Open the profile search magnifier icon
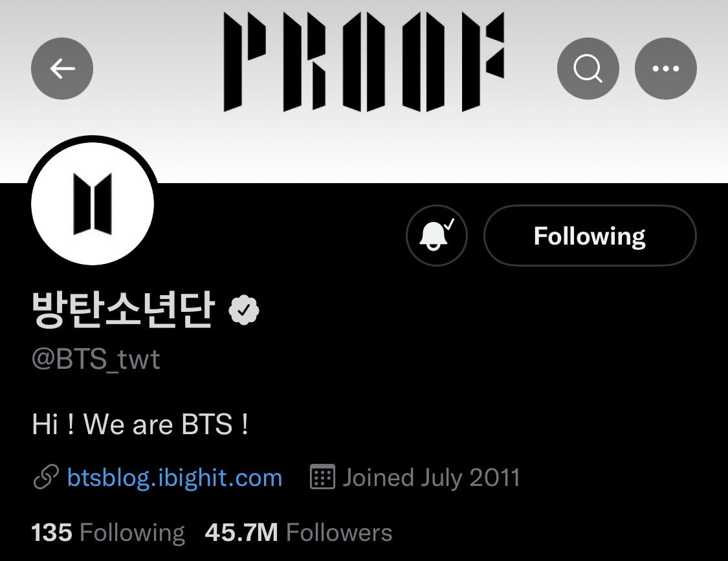 tap(588, 69)
